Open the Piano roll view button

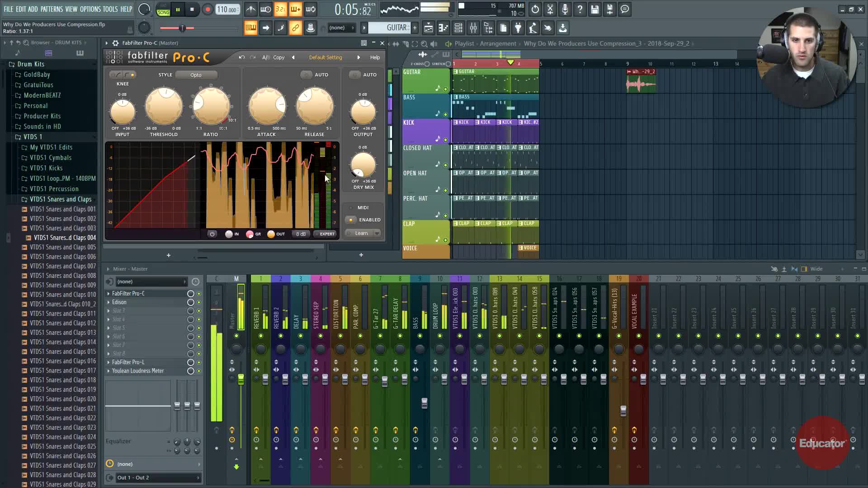coord(443,28)
